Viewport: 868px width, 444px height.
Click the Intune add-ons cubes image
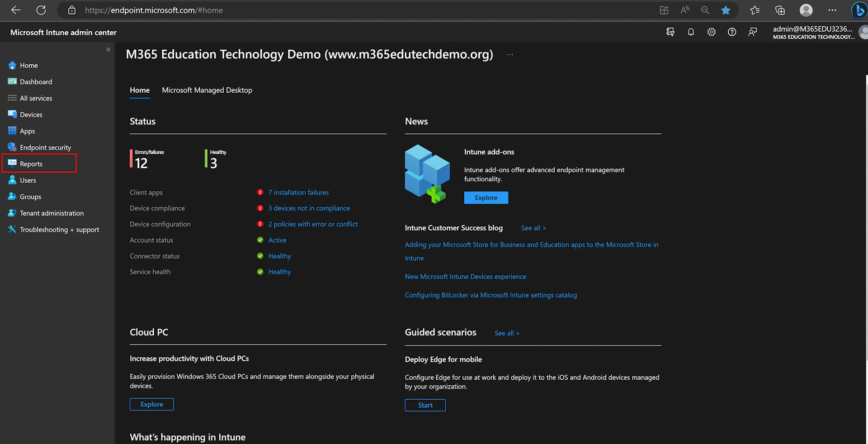pos(428,174)
